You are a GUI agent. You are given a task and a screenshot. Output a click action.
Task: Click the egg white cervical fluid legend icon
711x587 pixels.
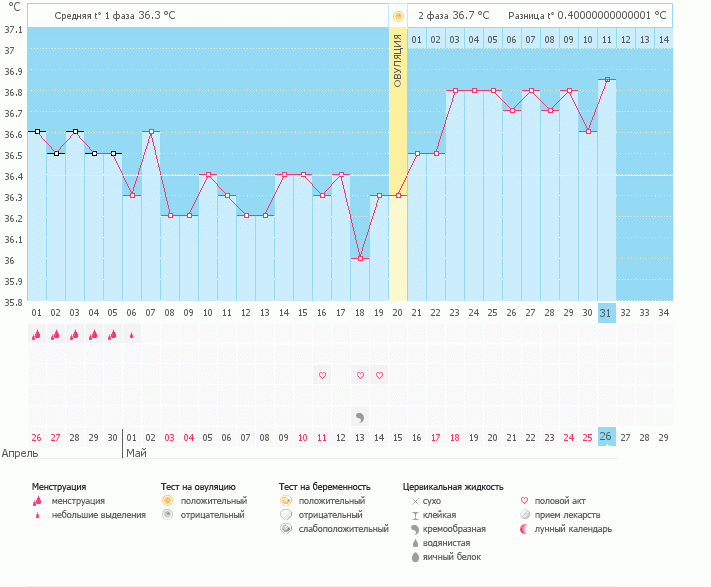pyautogui.click(x=415, y=557)
